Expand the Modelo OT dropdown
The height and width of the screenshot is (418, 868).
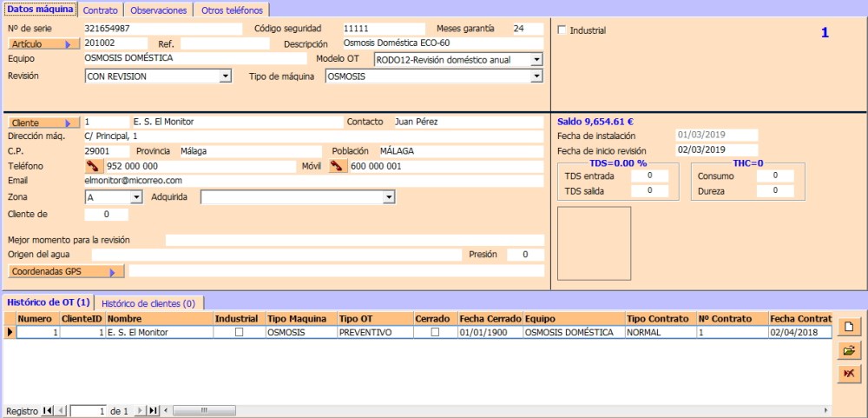tap(536, 60)
